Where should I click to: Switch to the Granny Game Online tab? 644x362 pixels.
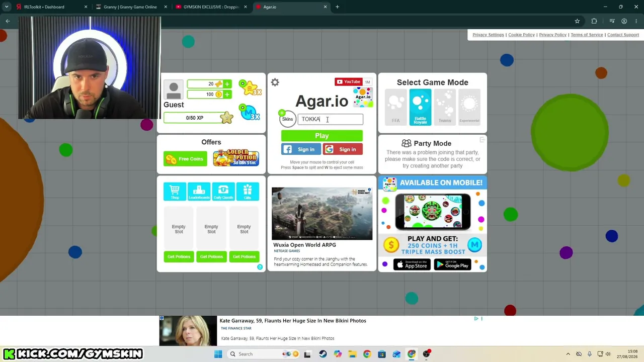130,7
